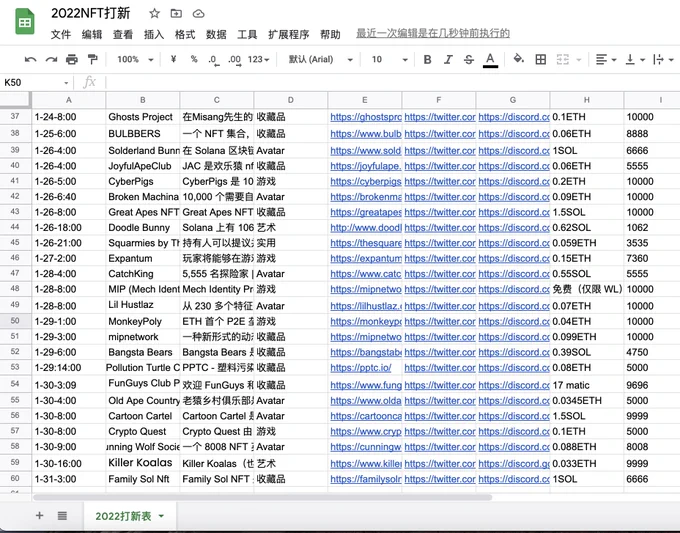
Task: Print the spreadsheet
Action: [x=72, y=59]
